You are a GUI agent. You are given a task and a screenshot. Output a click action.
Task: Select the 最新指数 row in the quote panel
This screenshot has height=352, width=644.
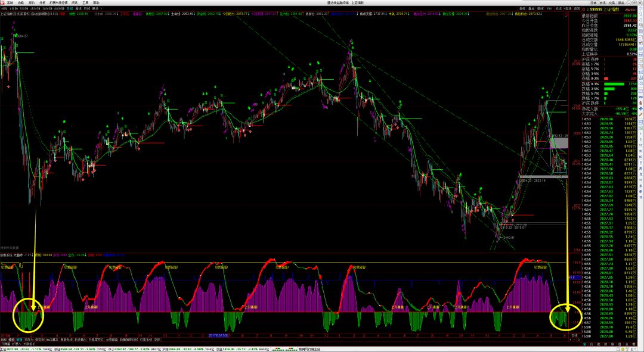tap(609, 16)
